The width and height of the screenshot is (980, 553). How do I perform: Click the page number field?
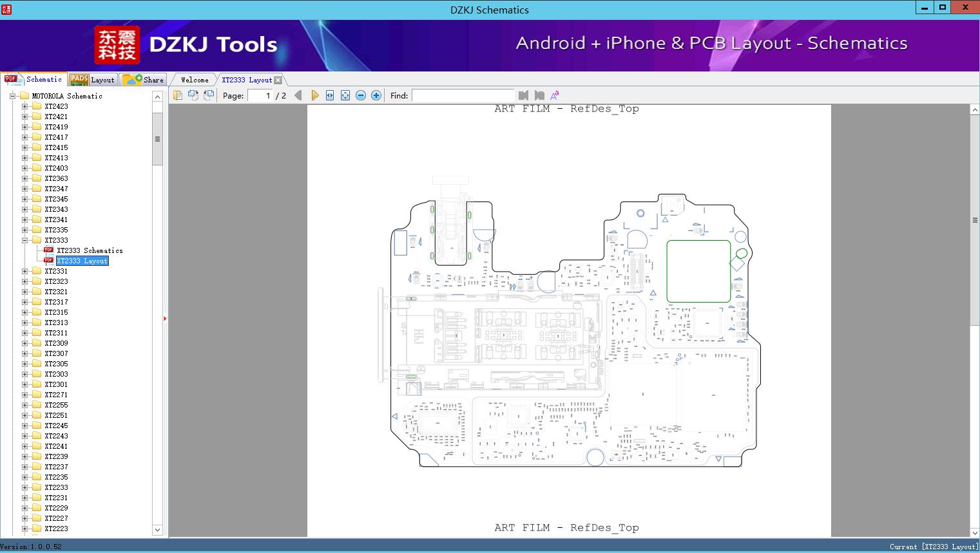click(x=260, y=95)
